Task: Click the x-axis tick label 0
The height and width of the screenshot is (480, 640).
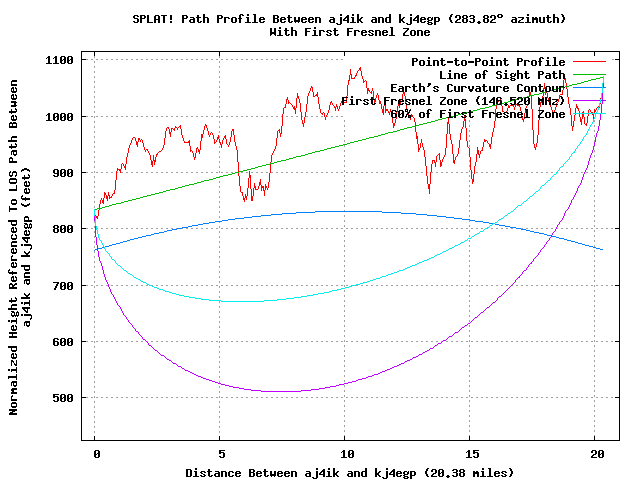Action: [96, 454]
